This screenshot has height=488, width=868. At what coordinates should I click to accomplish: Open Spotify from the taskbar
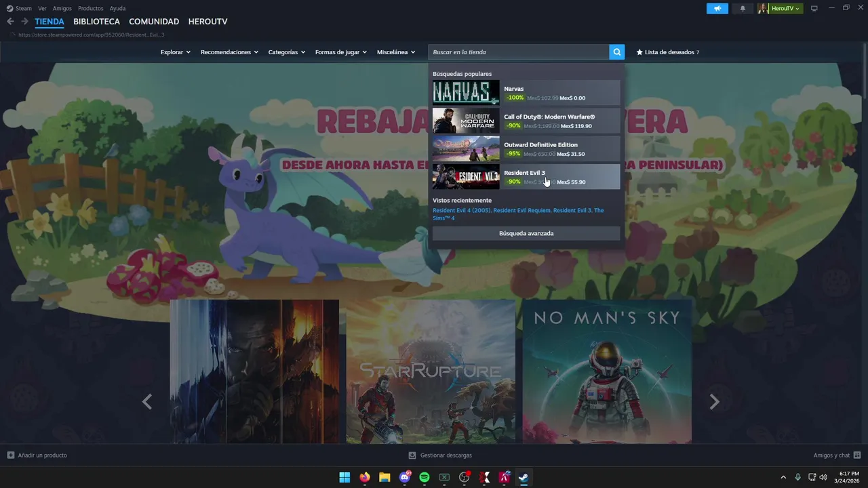coord(425,477)
